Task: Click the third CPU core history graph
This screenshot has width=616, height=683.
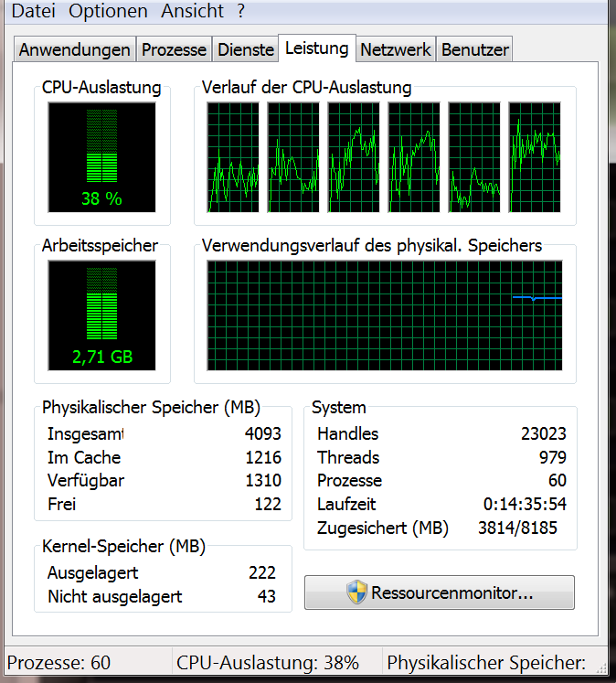Action: [354, 157]
